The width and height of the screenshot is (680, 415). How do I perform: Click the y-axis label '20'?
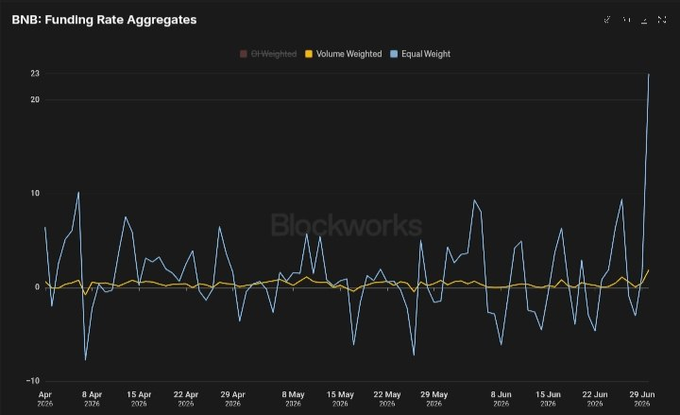[35, 100]
